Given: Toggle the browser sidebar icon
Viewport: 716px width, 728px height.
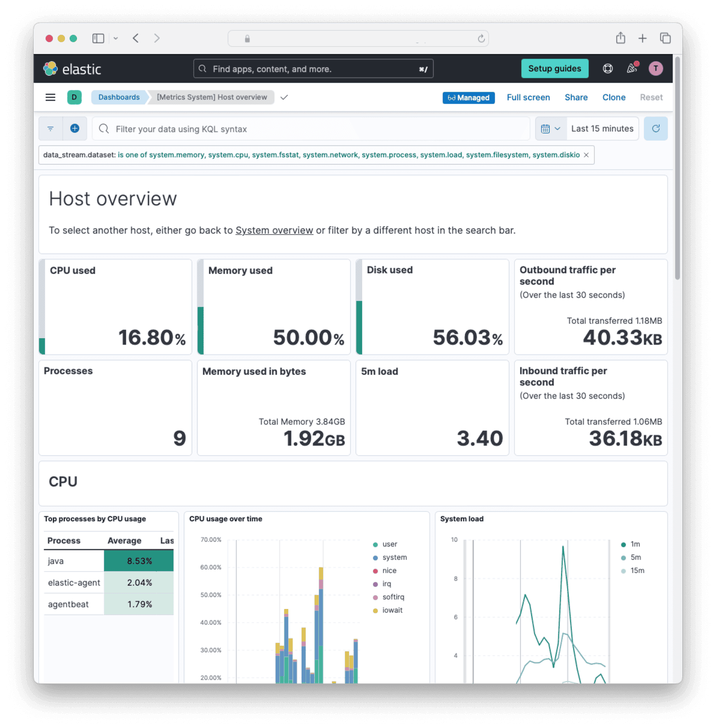Looking at the screenshot, I should [x=98, y=38].
